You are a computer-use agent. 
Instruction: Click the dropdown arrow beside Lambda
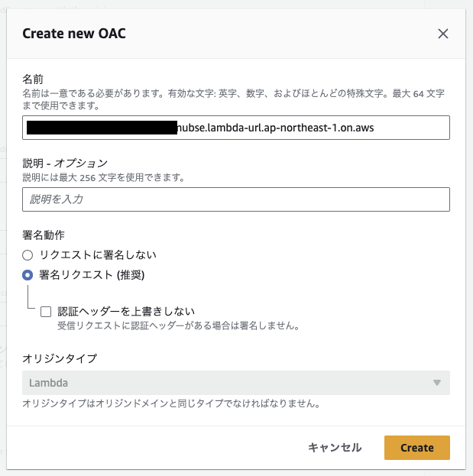[437, 383]
